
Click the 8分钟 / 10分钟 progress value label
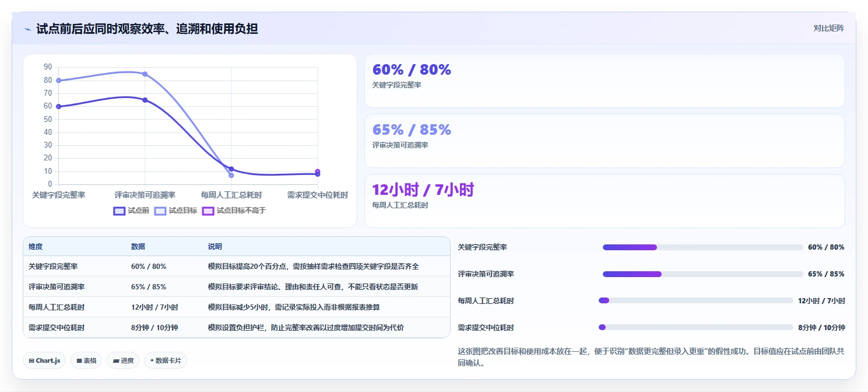click(821, 328)
